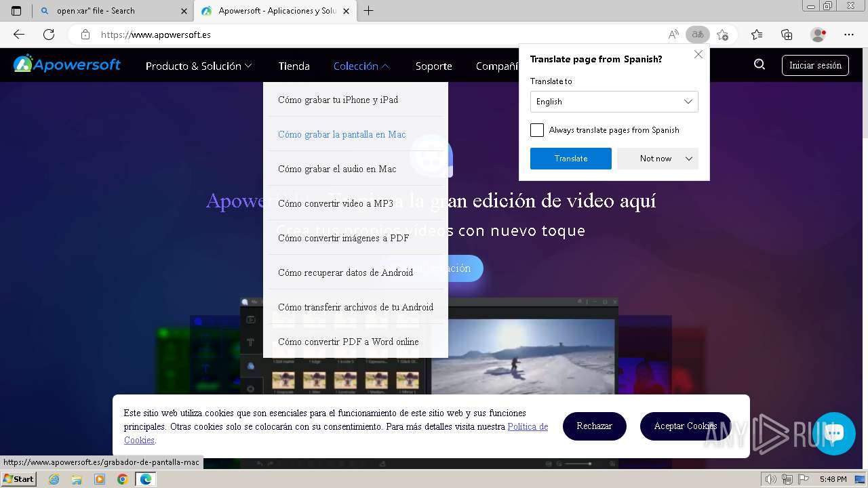
Task: Open the 'Tienda' menu item
Action: click(294, 66)
